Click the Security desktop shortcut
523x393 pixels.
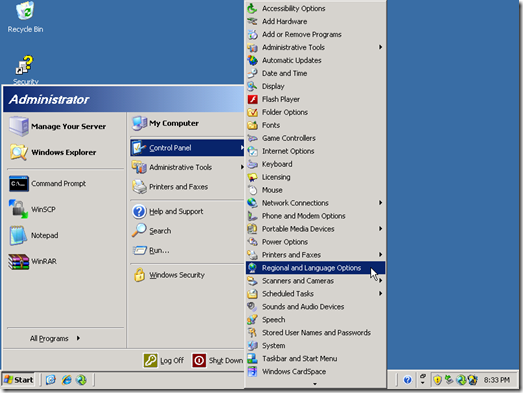click(25, 70)
